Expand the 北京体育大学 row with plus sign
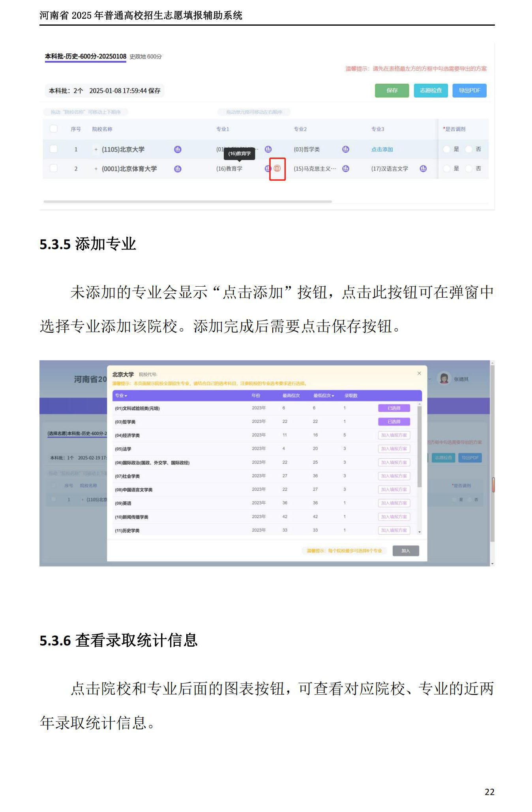 tap(96, 169)
